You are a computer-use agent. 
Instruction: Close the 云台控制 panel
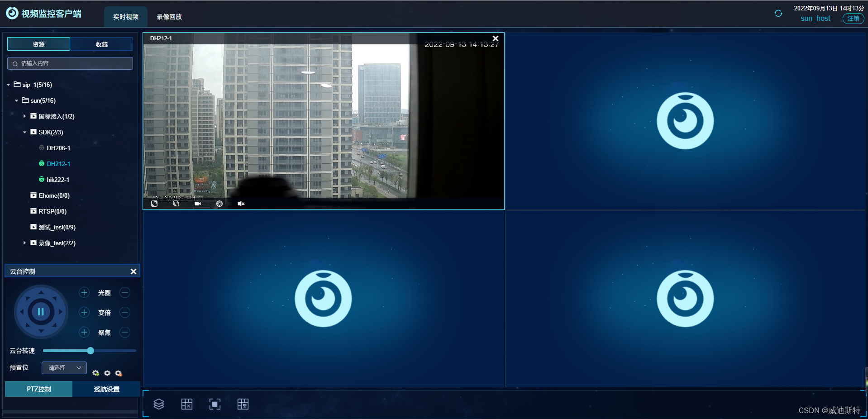point(134,271)
